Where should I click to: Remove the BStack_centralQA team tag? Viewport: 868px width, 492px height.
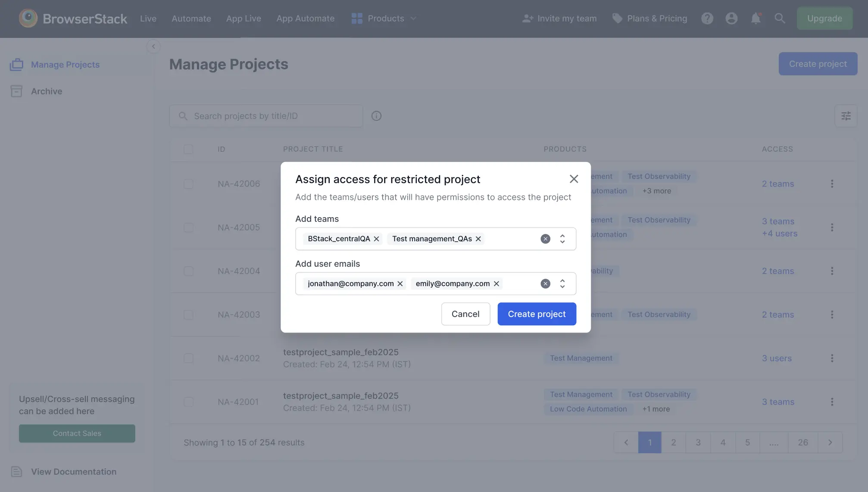376,239
